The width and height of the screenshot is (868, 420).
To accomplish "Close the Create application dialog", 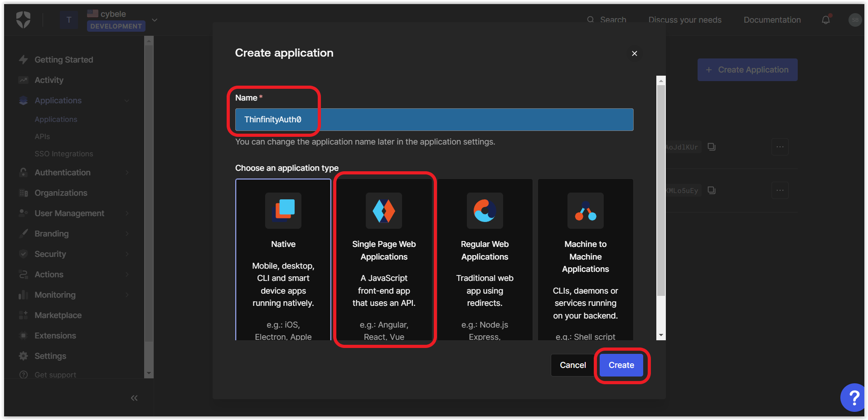I will [x=634, y=53].
